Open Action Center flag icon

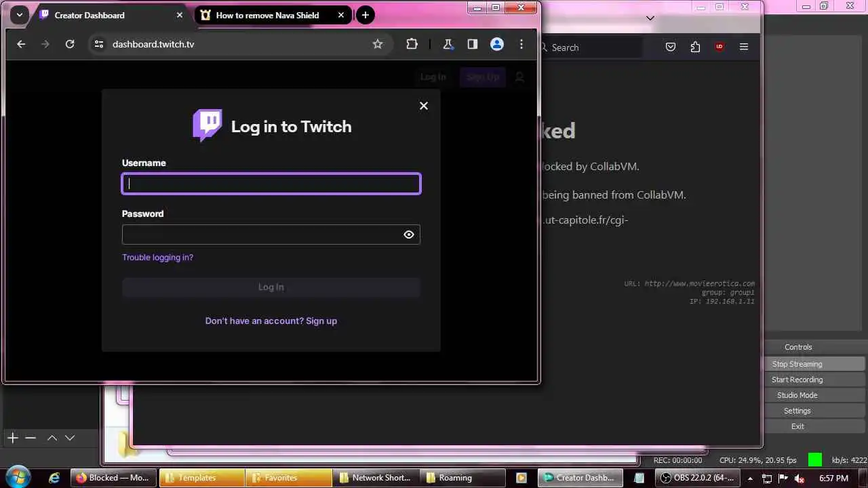point(783,479)
